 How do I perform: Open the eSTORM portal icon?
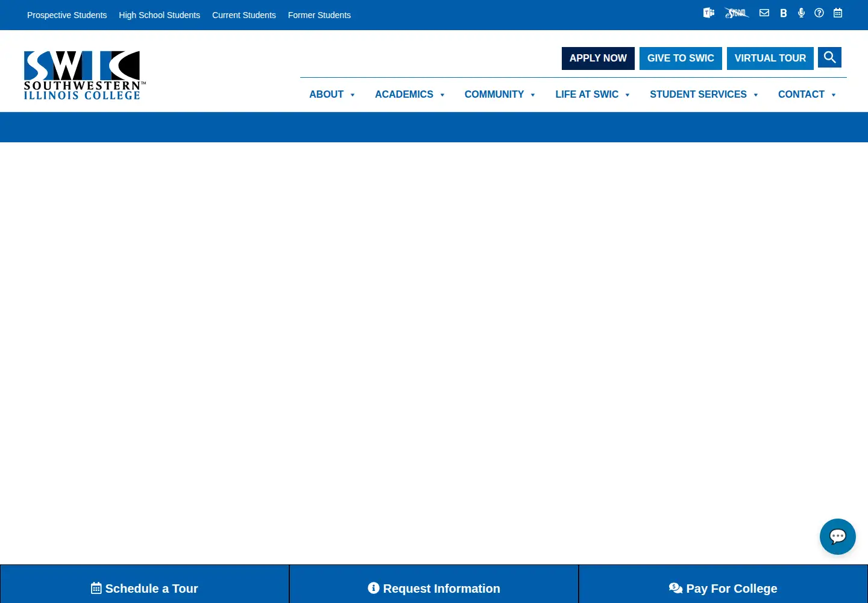click(737, 13)
